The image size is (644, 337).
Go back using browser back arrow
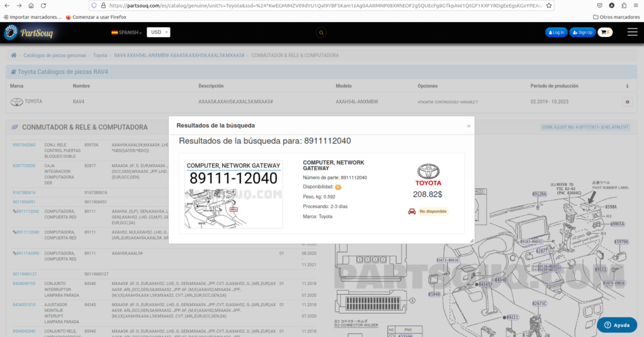pos(7,6)
